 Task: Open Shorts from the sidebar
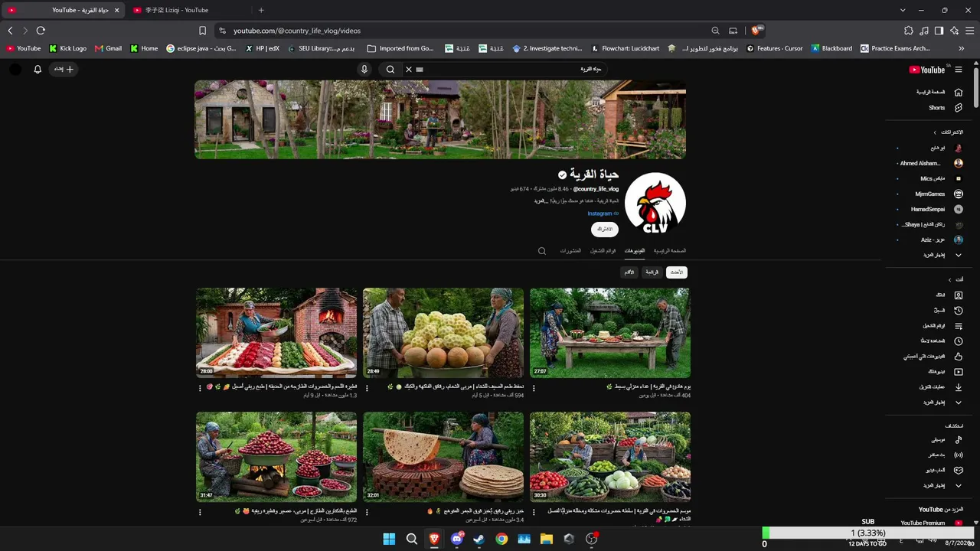tap(958, 108)
